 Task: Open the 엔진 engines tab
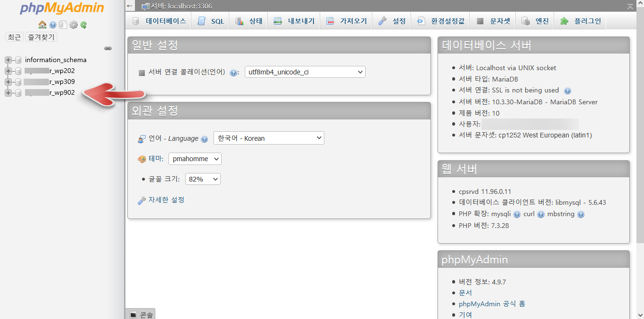pyautogui.click(x=535, y=21)
